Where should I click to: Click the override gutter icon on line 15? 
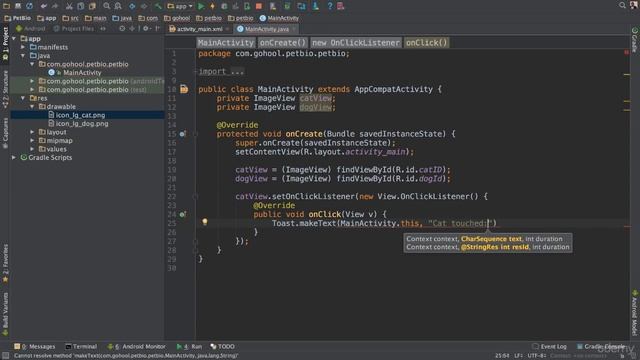[182, 134]
